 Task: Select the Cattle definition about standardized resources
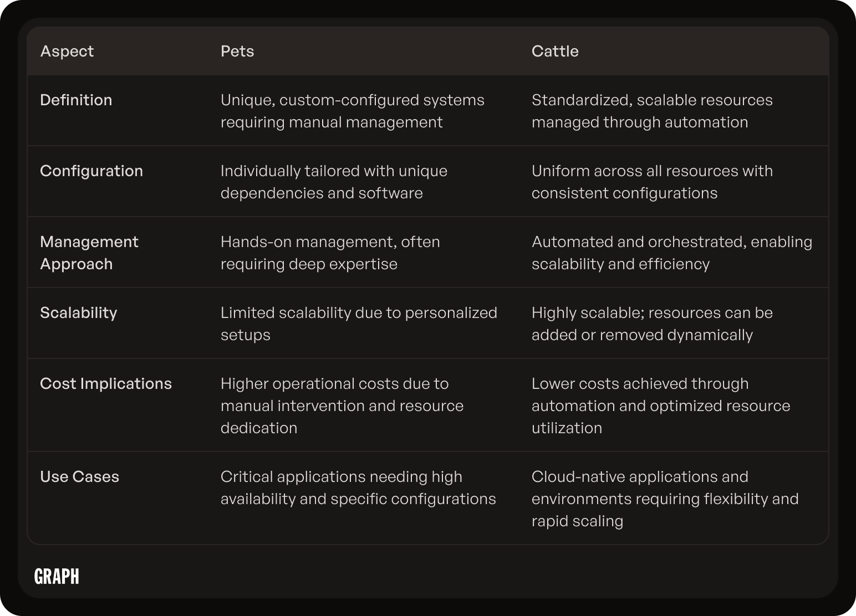pyautogui.click(x=652, y=111)
